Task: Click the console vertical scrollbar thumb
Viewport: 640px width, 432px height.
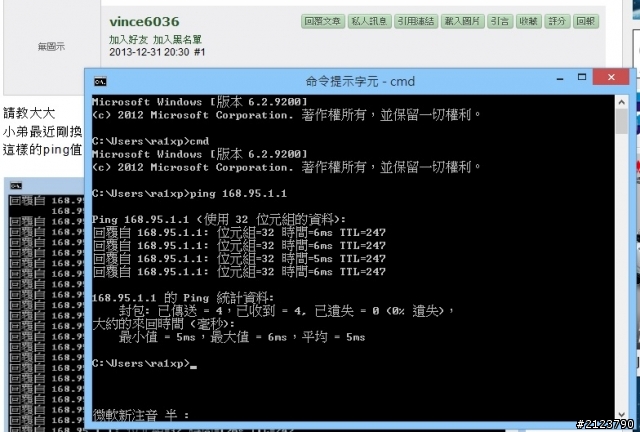Action: [621, 121]
